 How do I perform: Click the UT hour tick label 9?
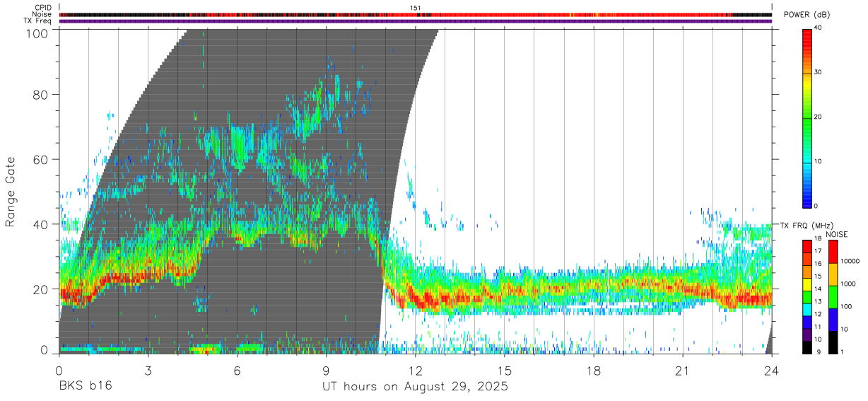coord(326,371)
